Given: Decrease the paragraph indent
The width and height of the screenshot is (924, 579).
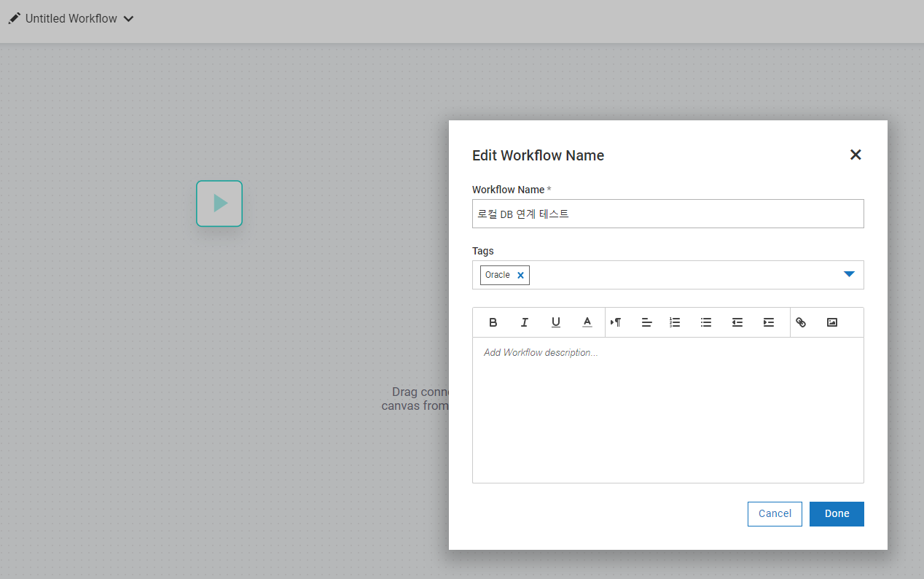Looking at the screenshot, I should pos(737,322).
